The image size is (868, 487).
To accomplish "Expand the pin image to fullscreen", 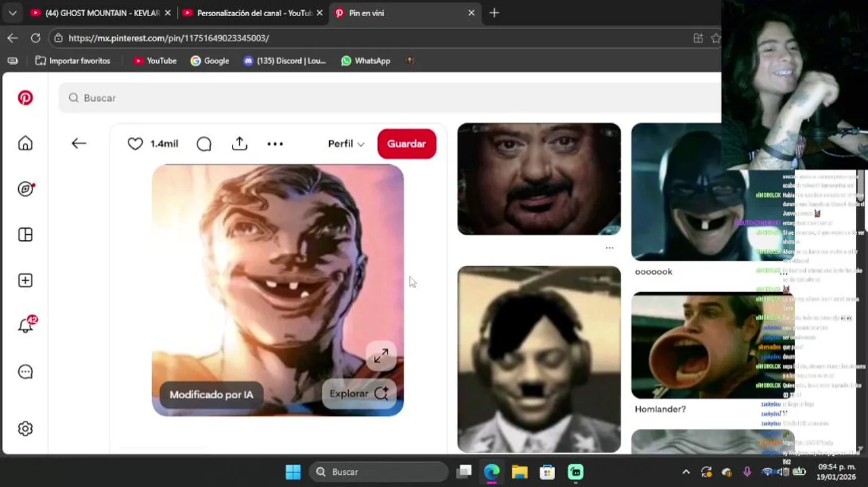I will (381, 356).
